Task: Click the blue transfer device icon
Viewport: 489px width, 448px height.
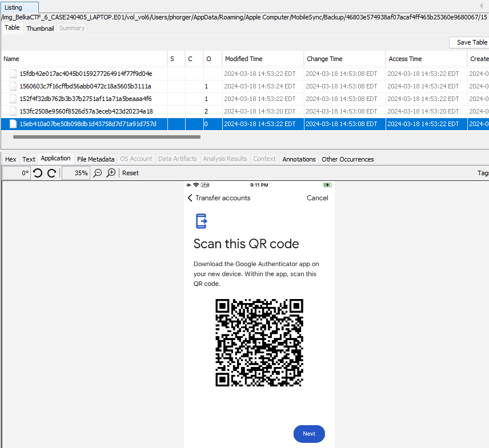Action: (202, 221)
